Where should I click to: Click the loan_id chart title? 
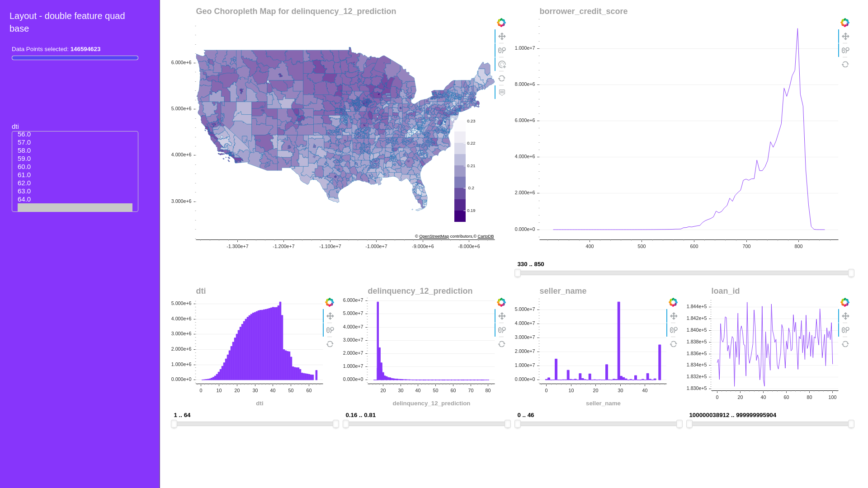coord(726,291)
